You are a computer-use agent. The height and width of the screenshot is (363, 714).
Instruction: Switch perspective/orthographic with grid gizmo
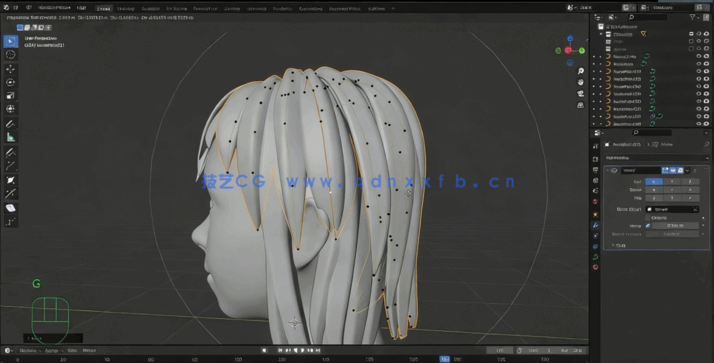581,105
